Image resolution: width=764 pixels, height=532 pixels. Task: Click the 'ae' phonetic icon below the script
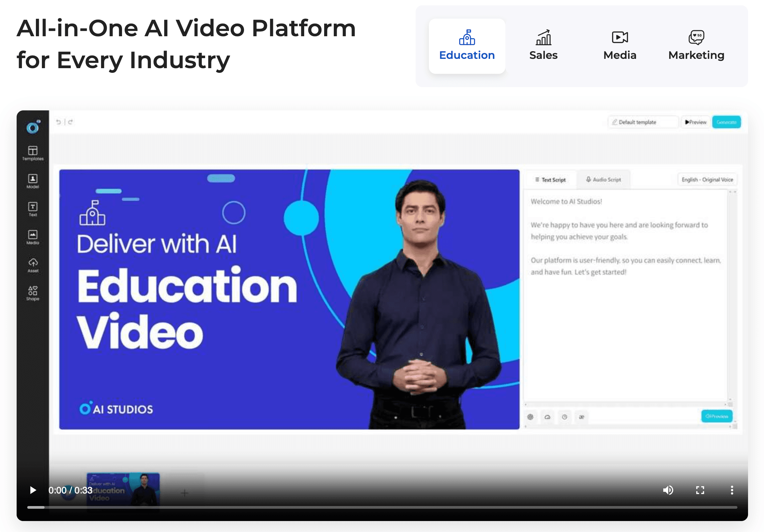tap(581, 417)
